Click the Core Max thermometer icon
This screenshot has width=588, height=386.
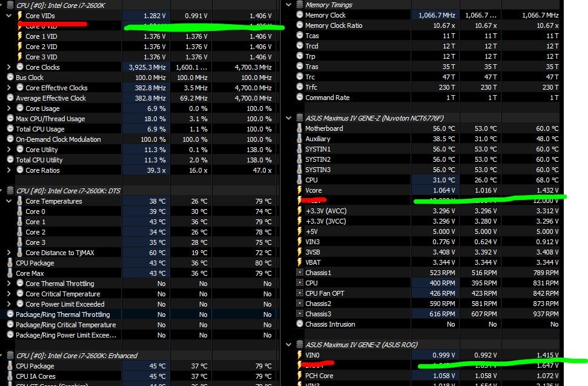click(x=10, y=273)
